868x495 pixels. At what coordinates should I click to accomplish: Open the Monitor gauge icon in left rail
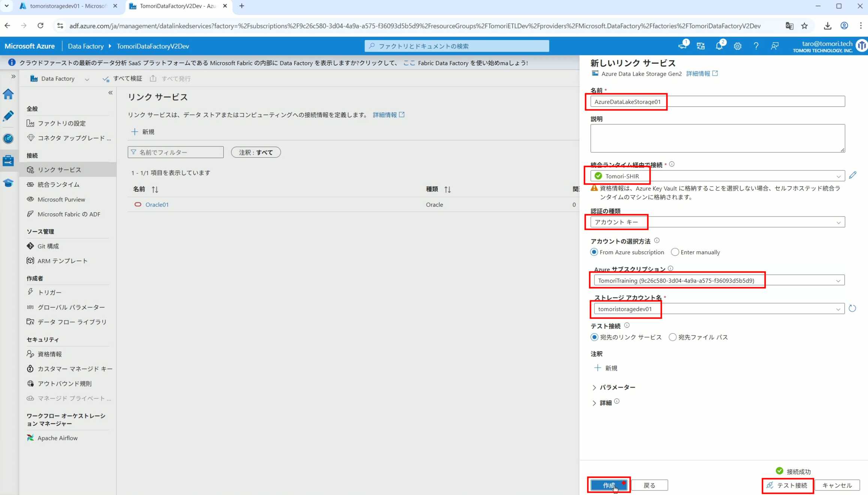(x=8, y=139)
